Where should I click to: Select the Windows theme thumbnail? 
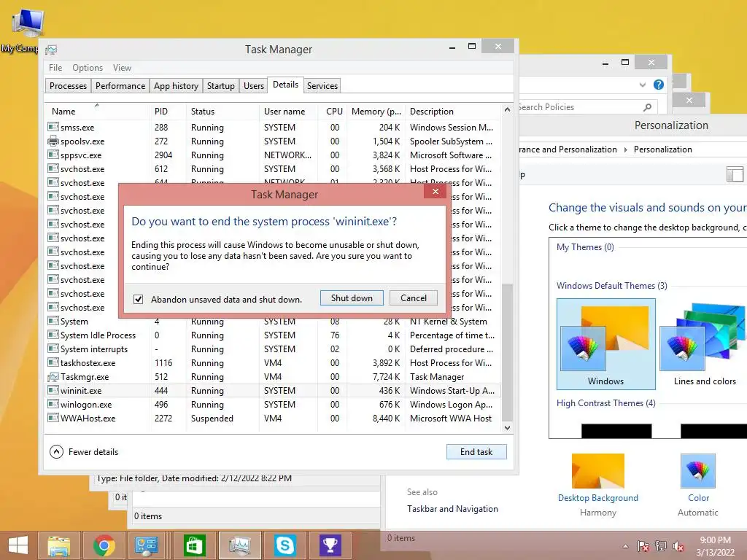(605, 344)
